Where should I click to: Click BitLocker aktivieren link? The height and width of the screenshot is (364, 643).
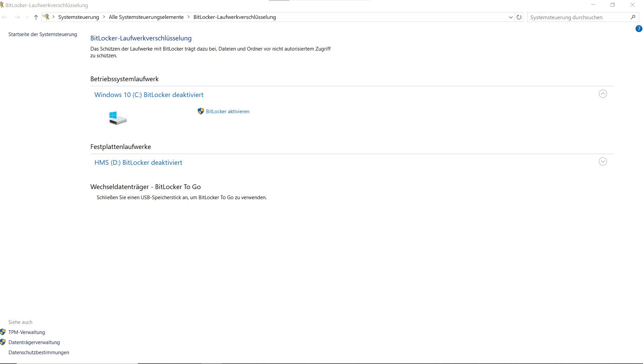point(227,112)
